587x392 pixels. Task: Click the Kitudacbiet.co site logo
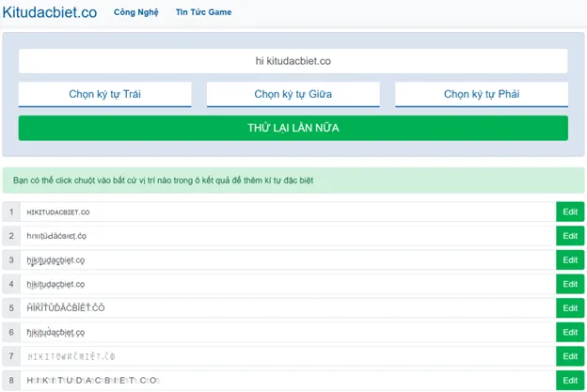[50, 12]
